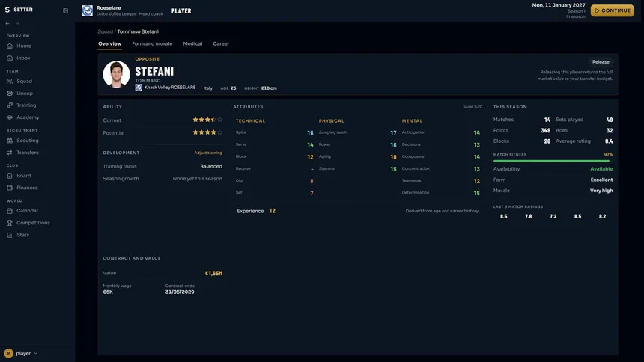Open the player account dropdown
The height and width of the screenshot is (362, 644).
tap(21, 353)
